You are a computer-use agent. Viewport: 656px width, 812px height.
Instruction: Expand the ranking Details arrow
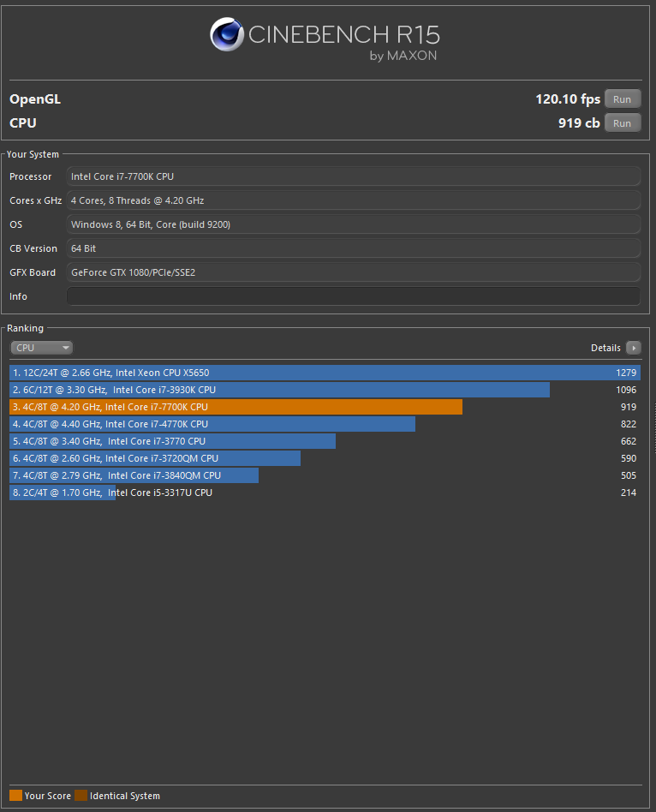click(634, 348)
